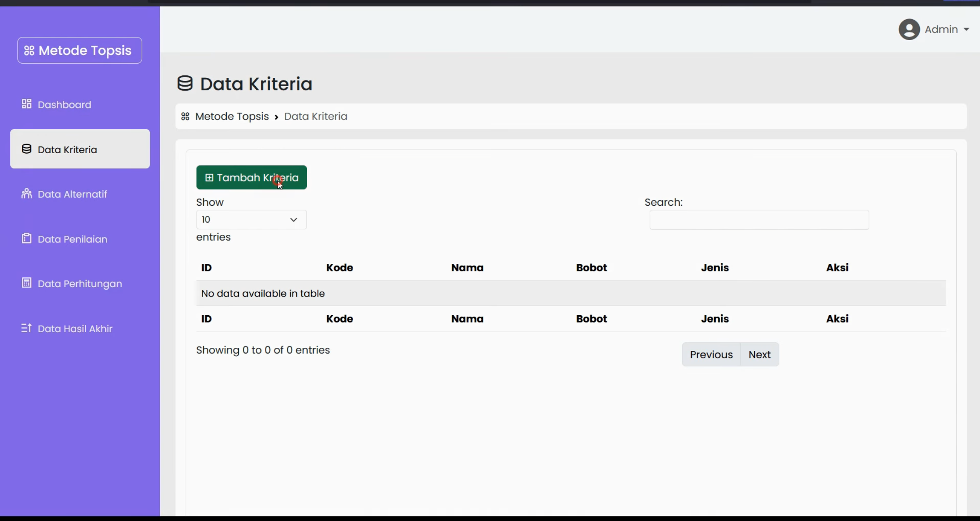Viewport: 980px width, 521px height.
Task: Click the sort icon for Data Hasil Akhir
Action: click(26, 328)
